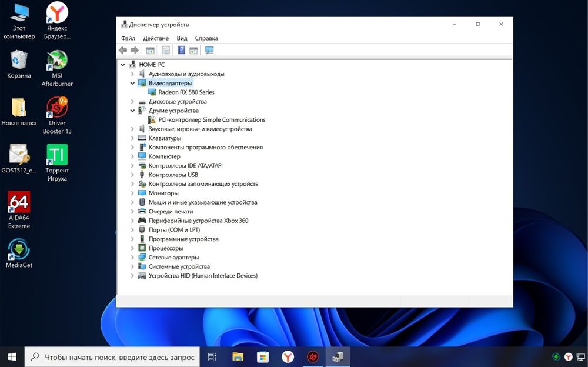Screen dimensions: 588x367
Task: Open the Вид menu
Action: tap(182, 38)
